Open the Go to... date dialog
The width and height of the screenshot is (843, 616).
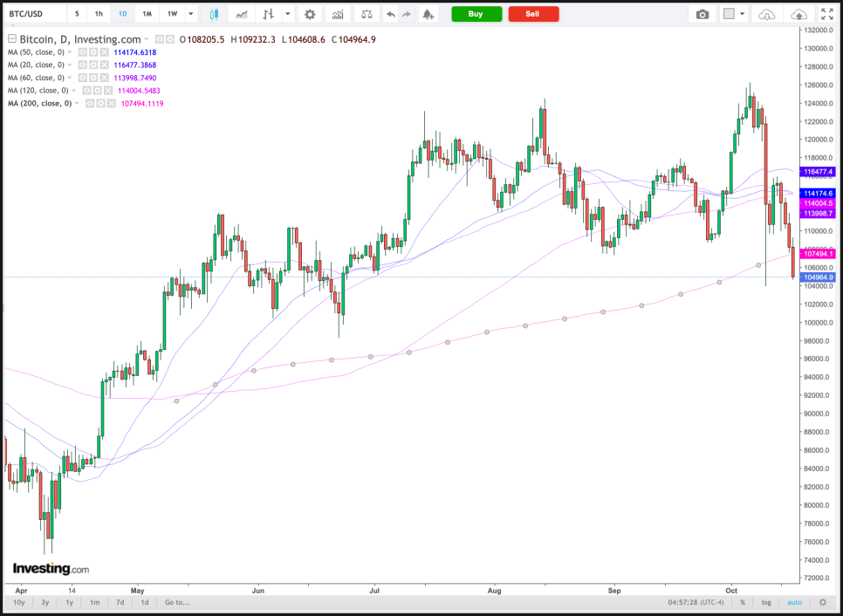[177, 602]
